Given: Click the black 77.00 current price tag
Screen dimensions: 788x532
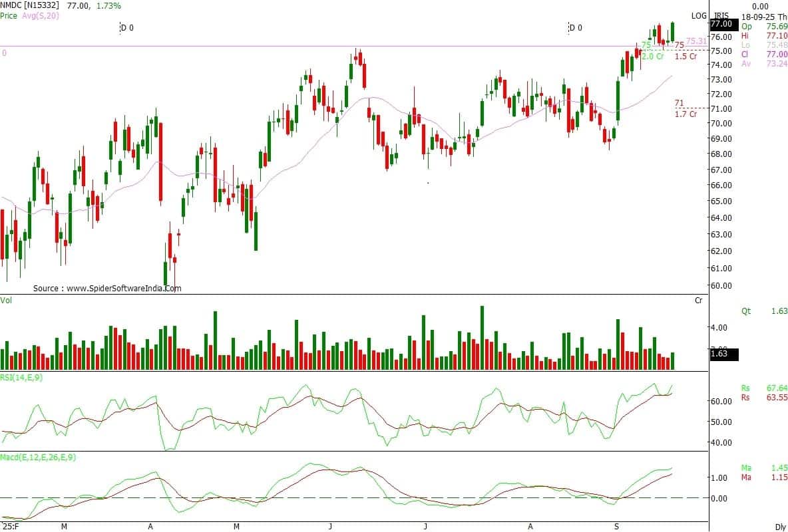Looking at the screenshot, I should 721,24.
